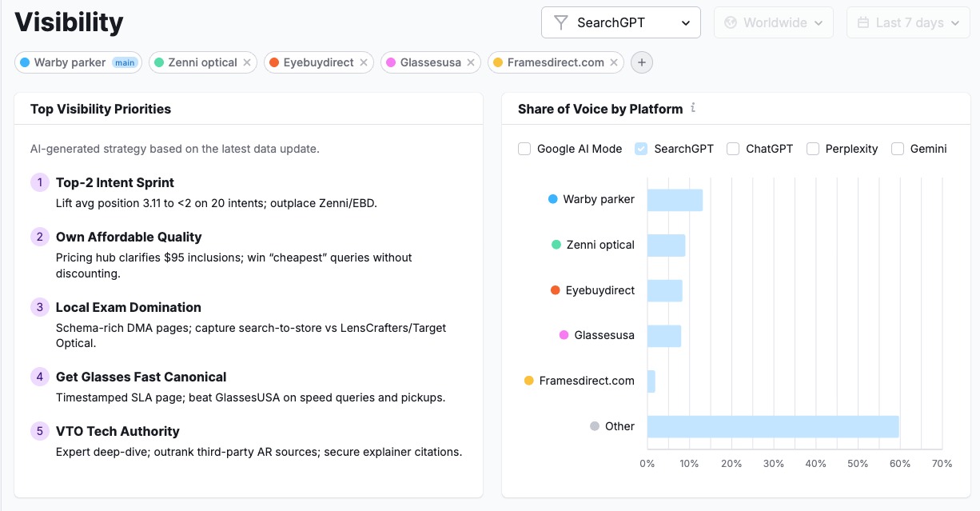
Task: Click the globe icon beside Worldwide
Action: (731, 22)
